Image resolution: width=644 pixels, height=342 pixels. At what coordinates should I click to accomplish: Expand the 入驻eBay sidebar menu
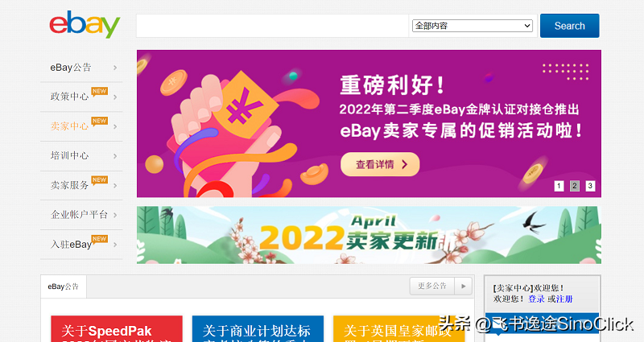click(81, 245)
